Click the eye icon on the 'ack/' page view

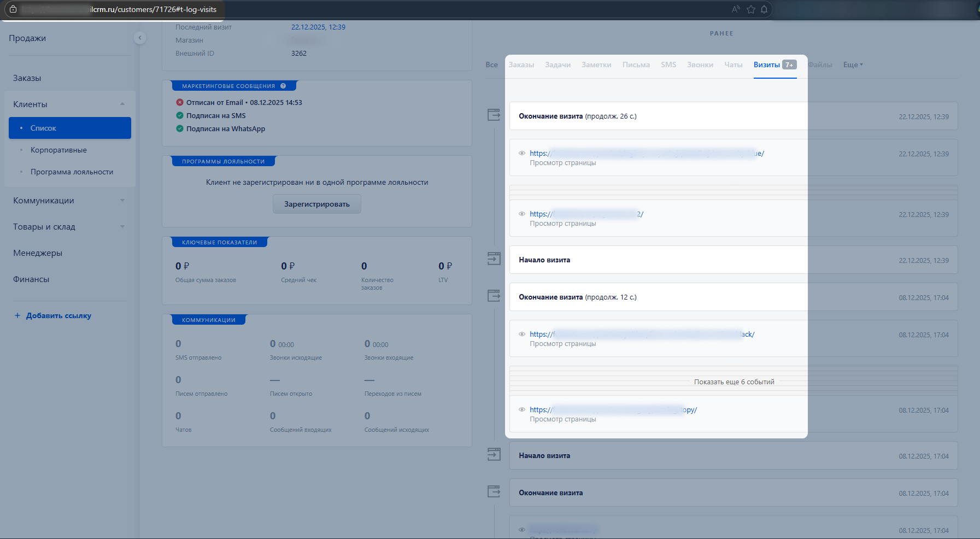pyautogui.click(x=522, y=334)
